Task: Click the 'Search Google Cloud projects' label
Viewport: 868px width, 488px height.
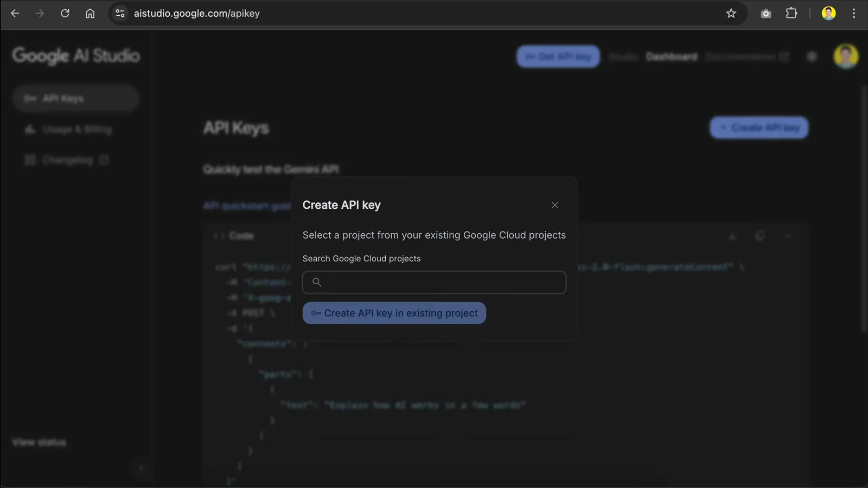Action: tap(362, 259)
